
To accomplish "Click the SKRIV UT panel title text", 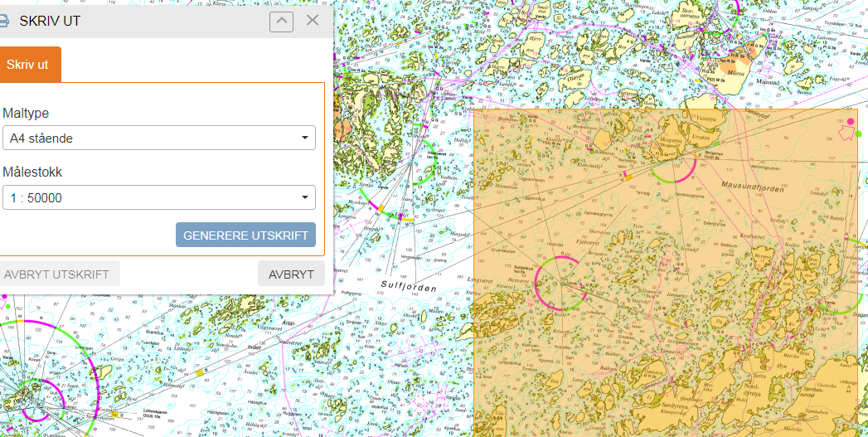I will (x=50, y=21).
